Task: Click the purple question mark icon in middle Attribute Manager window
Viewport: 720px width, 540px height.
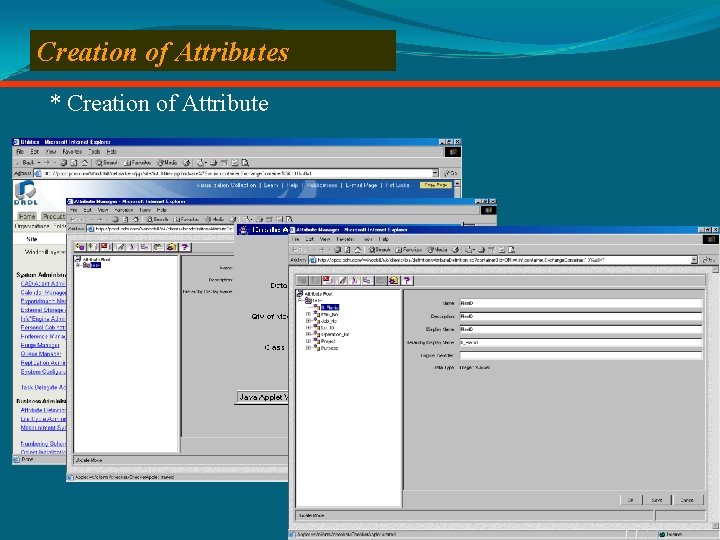Action: (x=185, y=247)
